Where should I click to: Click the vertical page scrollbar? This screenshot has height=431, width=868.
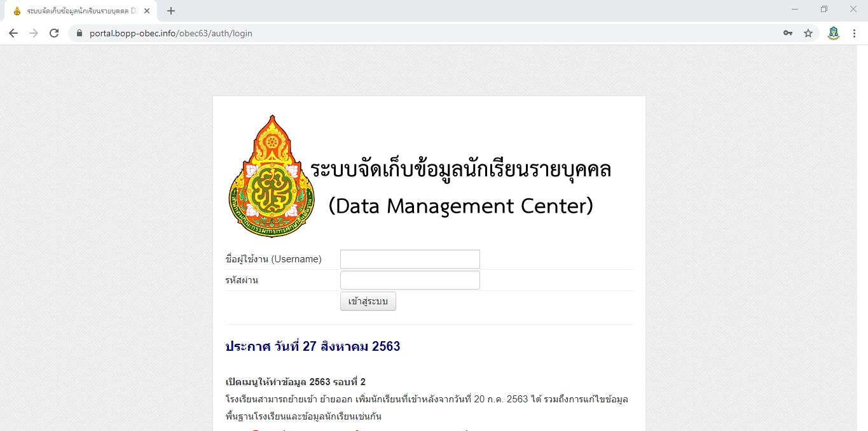(862, 238)
